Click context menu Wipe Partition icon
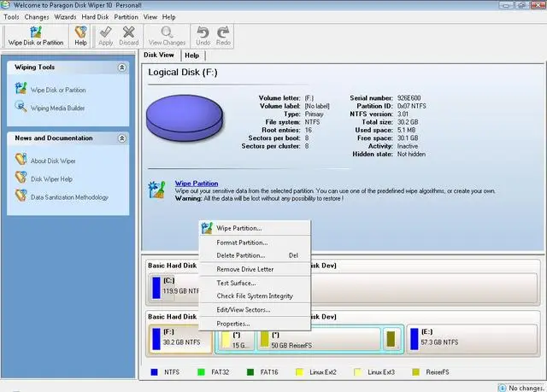Image resolution: width=547 pixels, height=392 pixels. (x=207, y=228)
